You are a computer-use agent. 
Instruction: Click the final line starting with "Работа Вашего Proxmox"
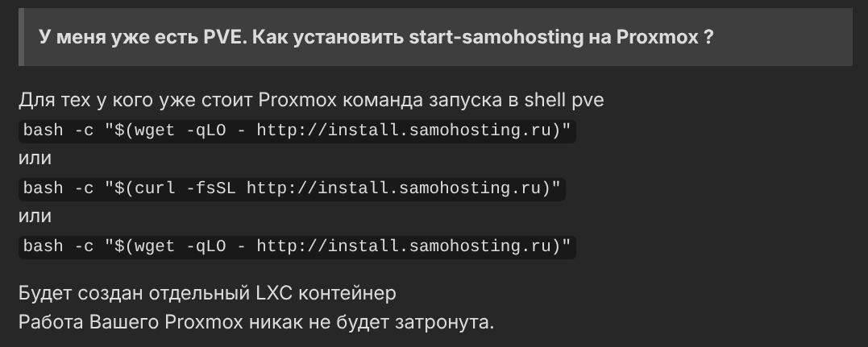point(256,322)
